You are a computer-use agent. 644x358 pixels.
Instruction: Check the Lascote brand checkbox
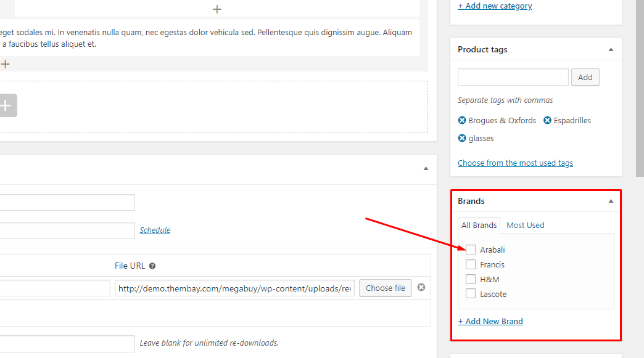tap(471, 294)
